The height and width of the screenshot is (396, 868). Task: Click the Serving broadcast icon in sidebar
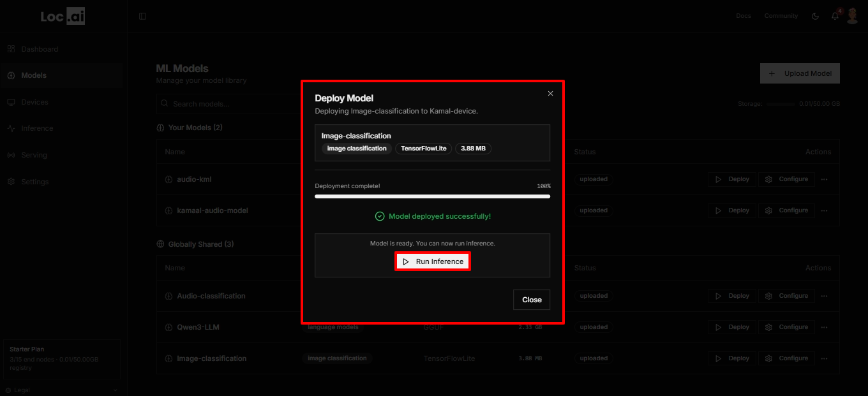[11, 155]
